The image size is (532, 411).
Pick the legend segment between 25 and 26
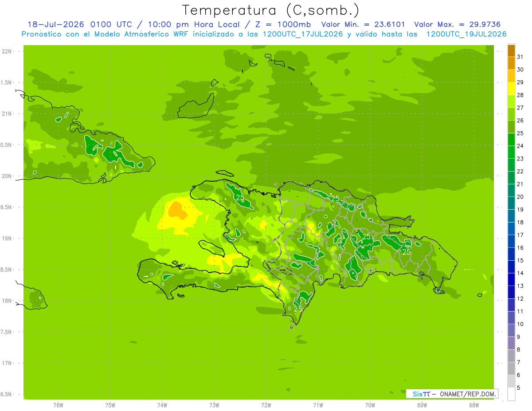(x=511, y=127)
